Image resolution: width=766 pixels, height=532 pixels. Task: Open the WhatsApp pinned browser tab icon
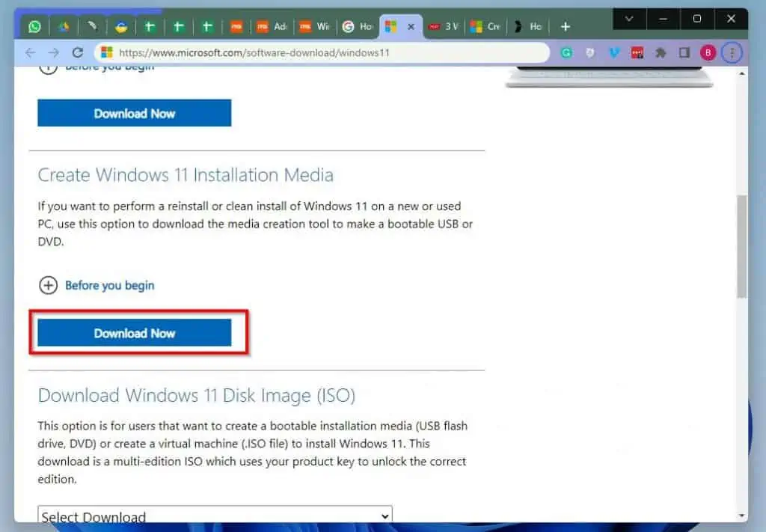(35, 26)
